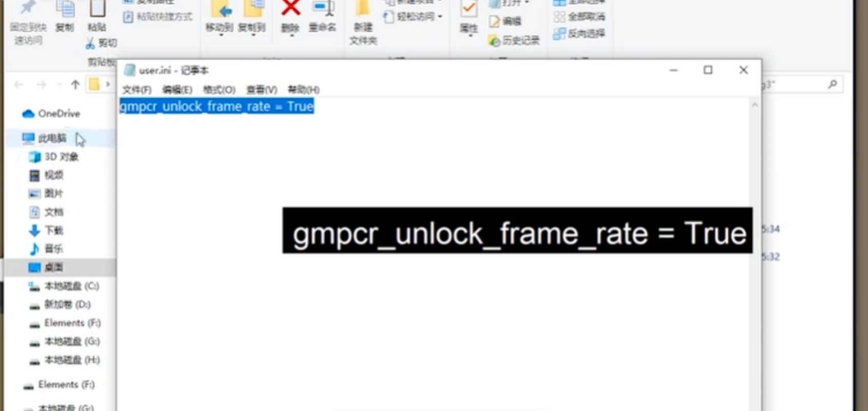Click Notepad scrollbar up arrow
Screen dimensions: 868x411
coord(755,105)
